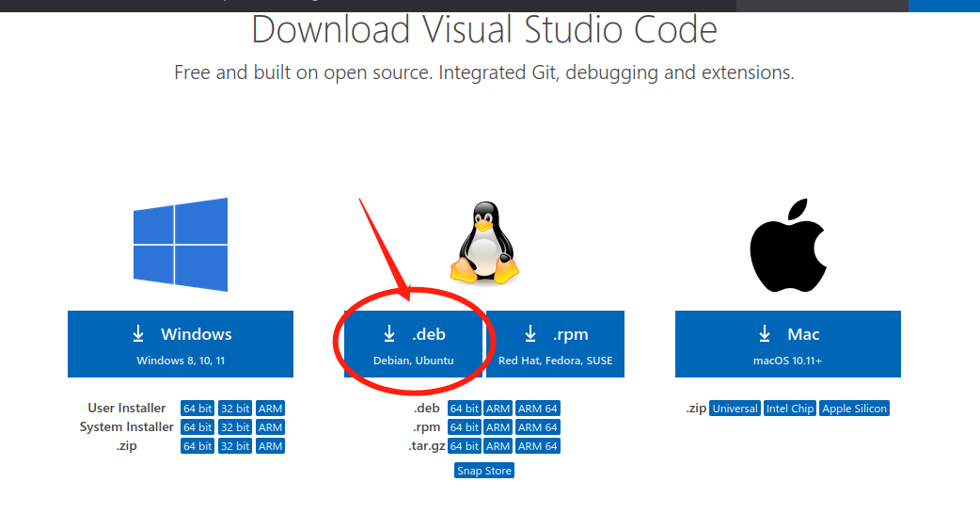The height and width of the screenshot is (514, 980).
Task: Click the '.tar.gz' row label
Action: pos(427,446)
